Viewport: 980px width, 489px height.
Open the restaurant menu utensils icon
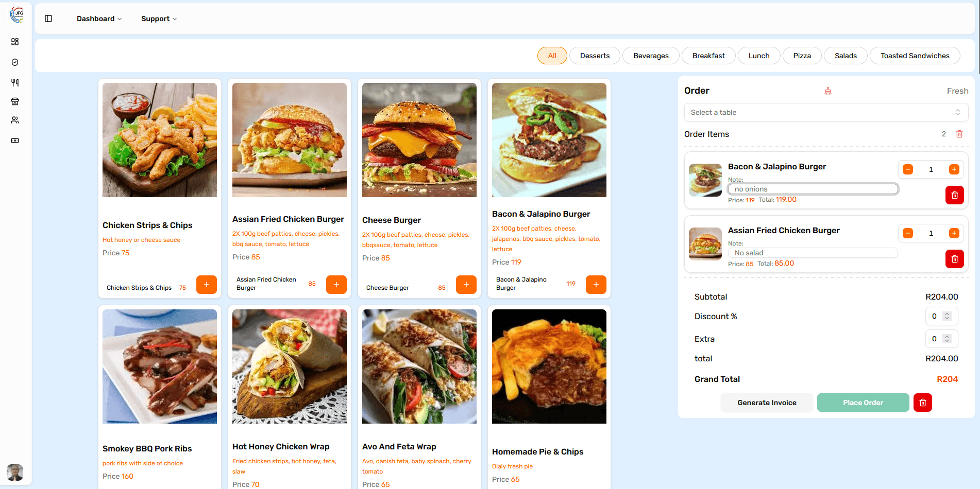pos(14,82)
